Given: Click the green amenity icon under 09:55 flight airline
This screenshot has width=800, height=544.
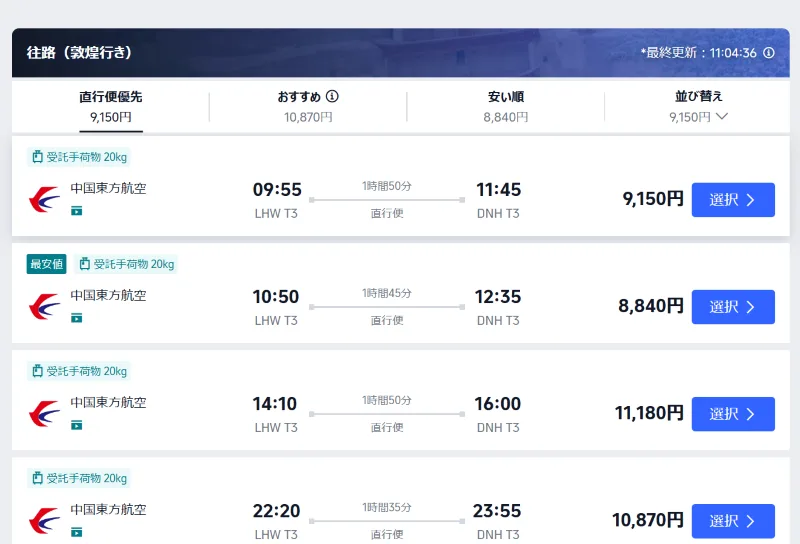Looking at the screenshot, I should [x=77, y=211].
